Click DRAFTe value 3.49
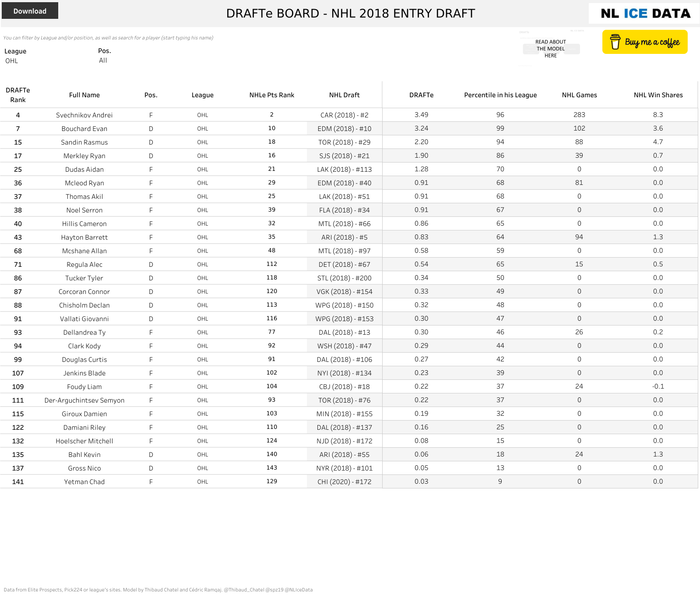700x598 pixels. tap(422, 115)
